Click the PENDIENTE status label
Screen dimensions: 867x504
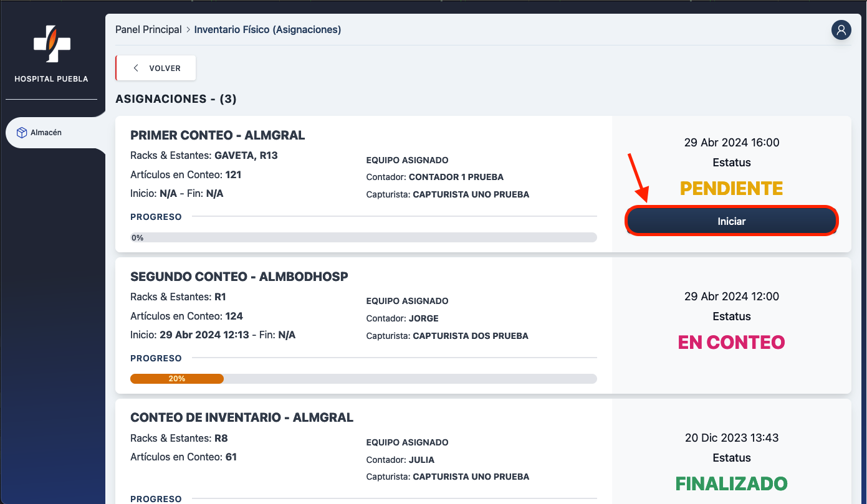[731, 188]
